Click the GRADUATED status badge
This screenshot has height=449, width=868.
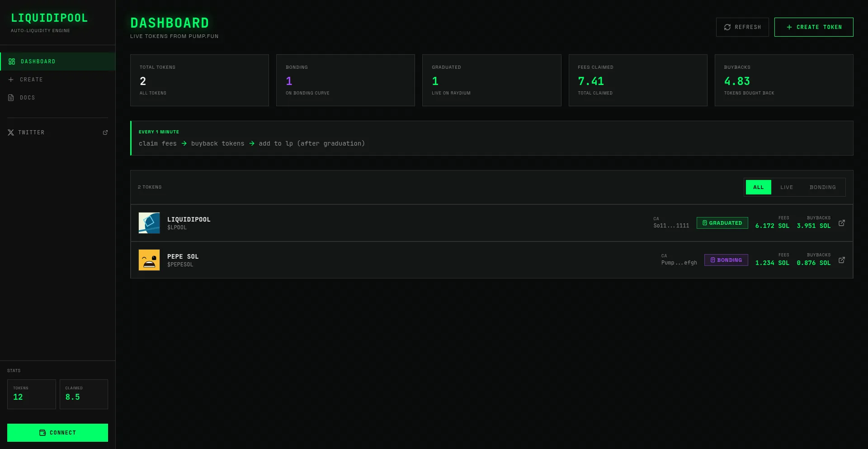click(722, 223)
